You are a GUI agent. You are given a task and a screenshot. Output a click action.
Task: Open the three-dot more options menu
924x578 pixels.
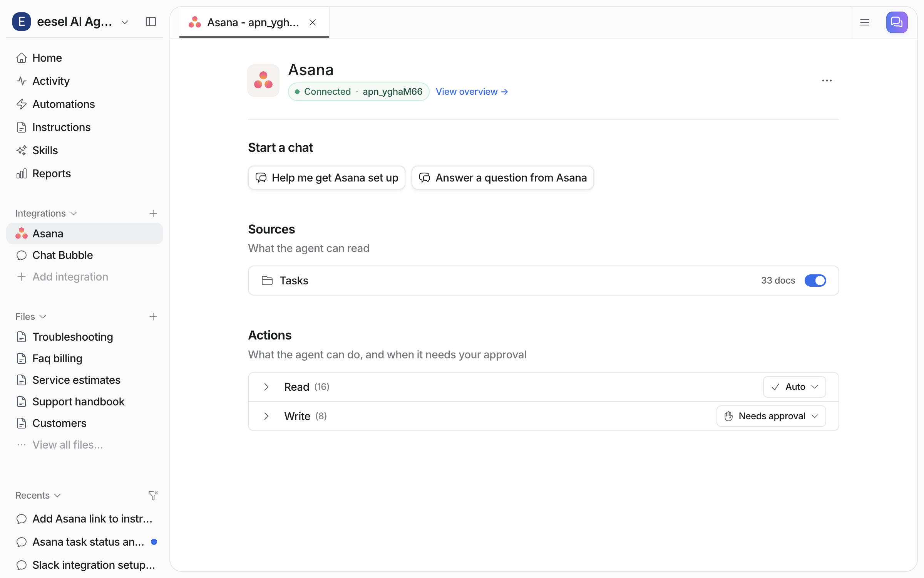827,81
